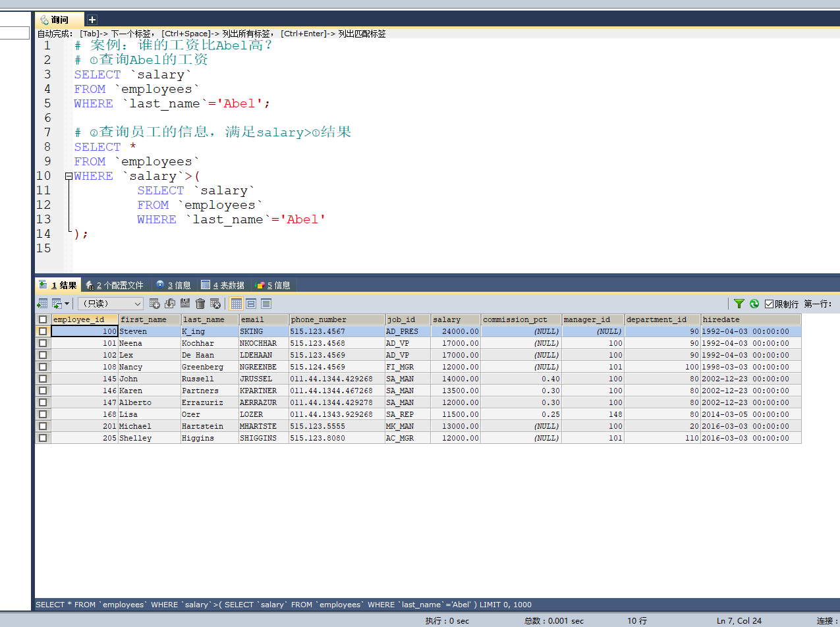The image size is (840, 627).
Task: Click the green refresh icon
Action: pyautogui.click(x=754, y=304)
